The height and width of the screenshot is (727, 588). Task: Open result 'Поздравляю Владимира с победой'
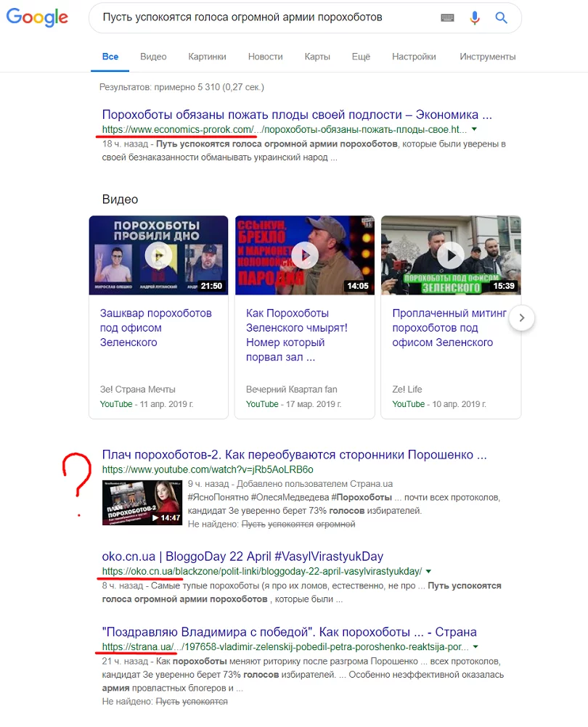[x=290, y=632]
